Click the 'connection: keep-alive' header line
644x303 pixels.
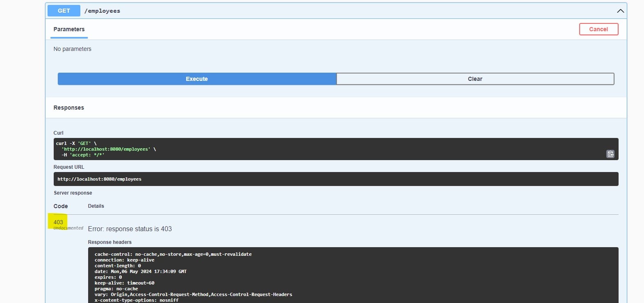point(125,260)
